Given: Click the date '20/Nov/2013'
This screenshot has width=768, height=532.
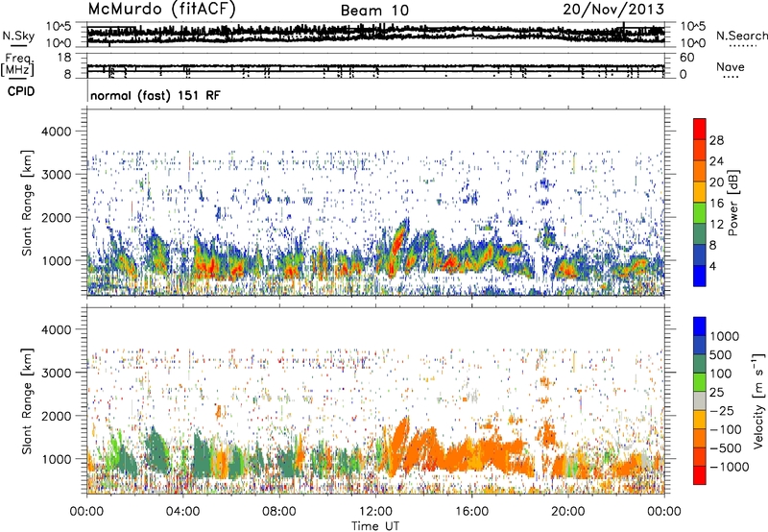Looking at the screenshot, I should 613,10.
